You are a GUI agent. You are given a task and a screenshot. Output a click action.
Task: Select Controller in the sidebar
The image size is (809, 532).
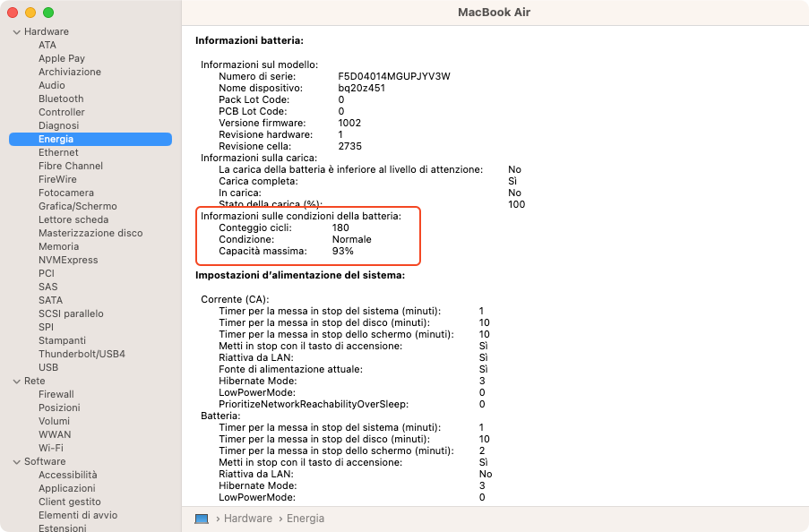(x=62, y=112)
